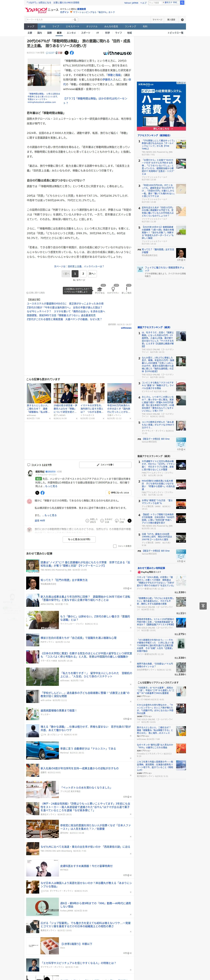The image size is (210, 980).
Task: Select page 2 in pagination
Action: tap(83, 274)
